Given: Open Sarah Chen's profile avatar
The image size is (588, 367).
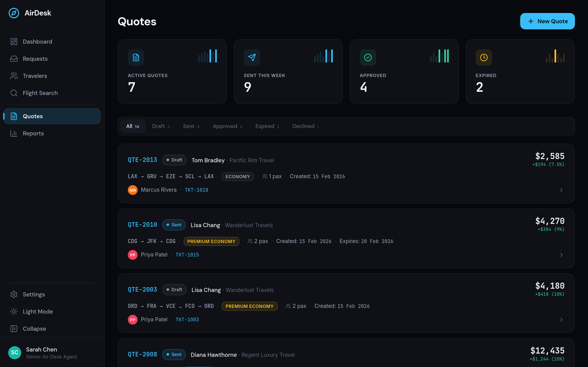Looking at the screenshot, I should 14,353.
